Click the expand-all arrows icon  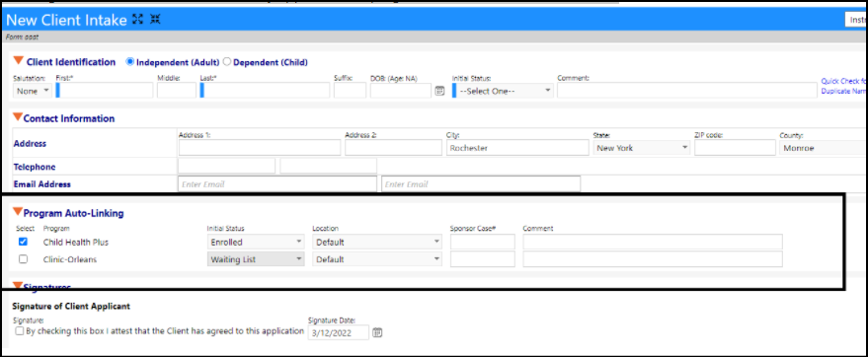tap(138, 20)
